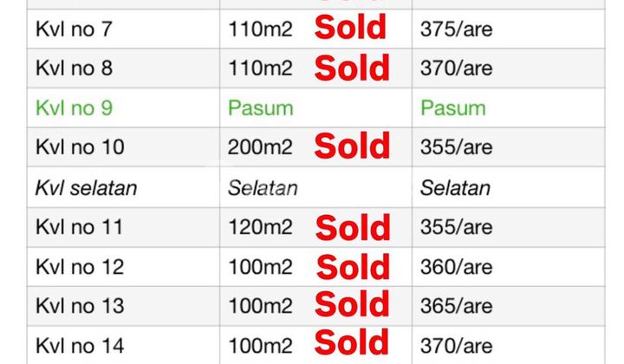Click the 200m2 size cell
624x364 pixels.
tap(260, 147)
